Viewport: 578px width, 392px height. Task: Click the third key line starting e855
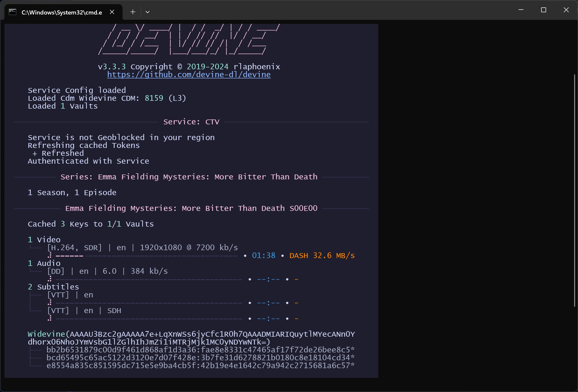click(200, 366)
